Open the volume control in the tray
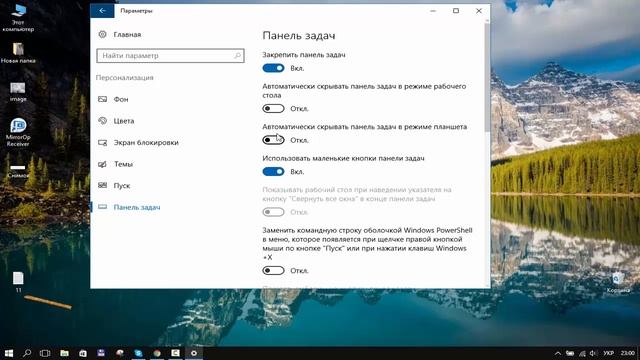 coord(593,353)
